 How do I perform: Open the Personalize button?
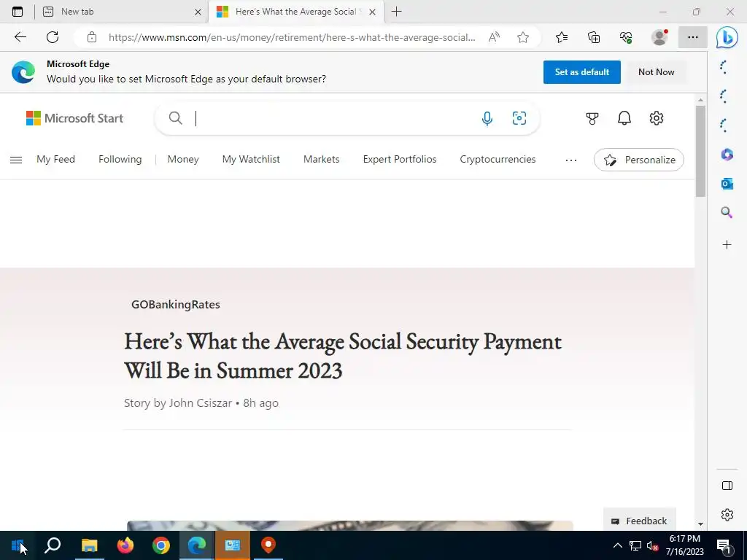coord(639,160)
